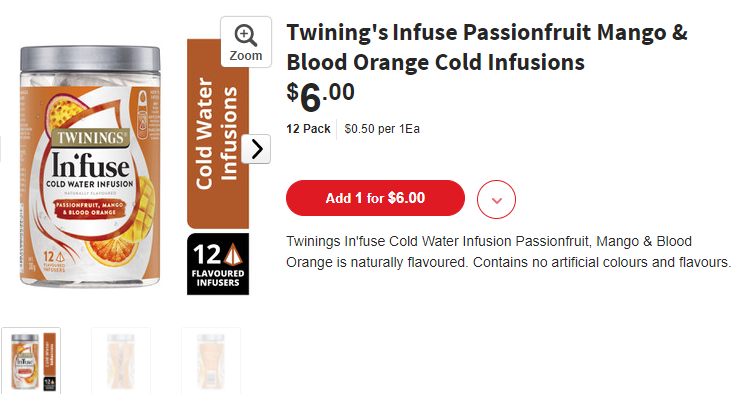Click the 12 Pack size label

coord(308,129)
